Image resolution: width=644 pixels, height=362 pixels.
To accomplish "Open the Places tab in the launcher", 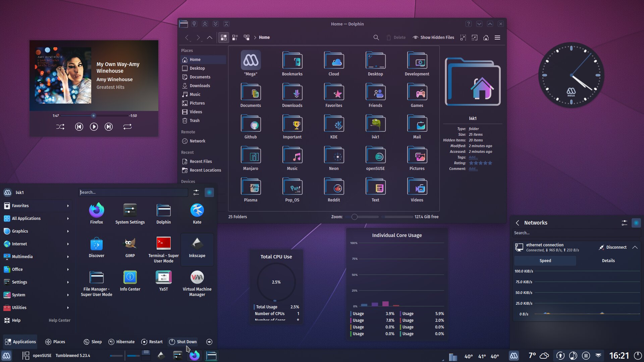I will click(55, 342).
